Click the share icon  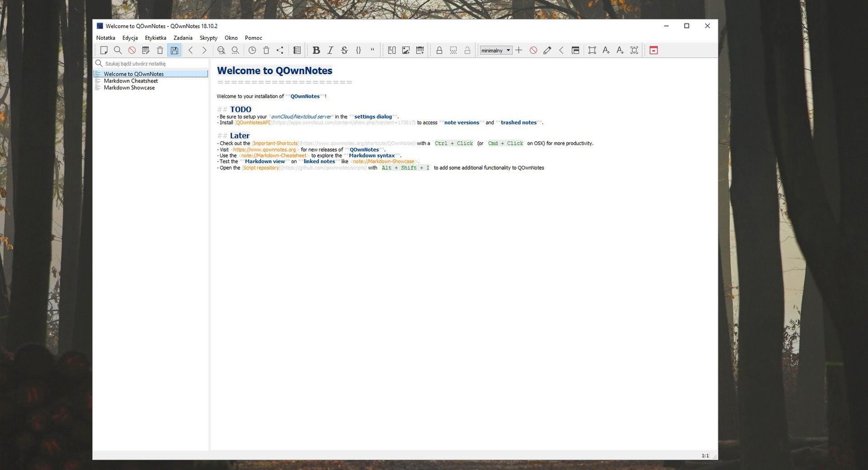pyautogui.click(x=280, y=50)
